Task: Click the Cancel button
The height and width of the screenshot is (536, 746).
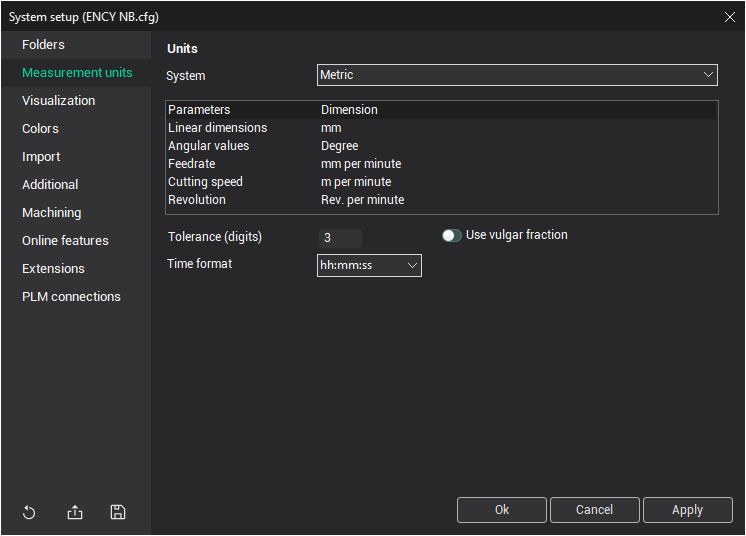Action: (594, 510)
